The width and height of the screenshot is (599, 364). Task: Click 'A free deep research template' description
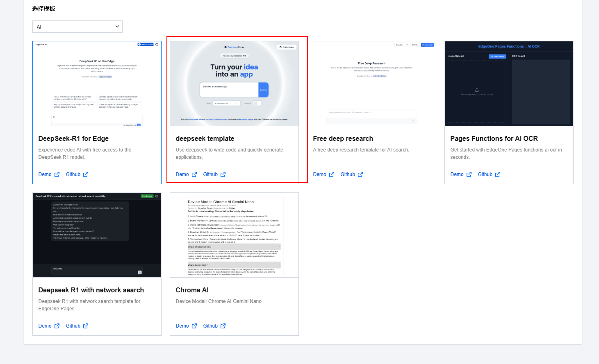point(361,150)
